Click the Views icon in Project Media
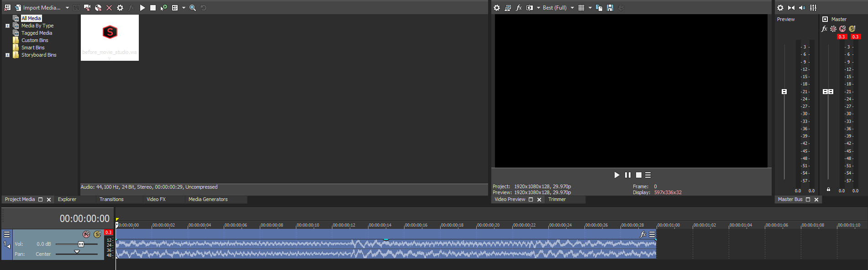This screenshot has height=270, width=868. click(175, 8)
